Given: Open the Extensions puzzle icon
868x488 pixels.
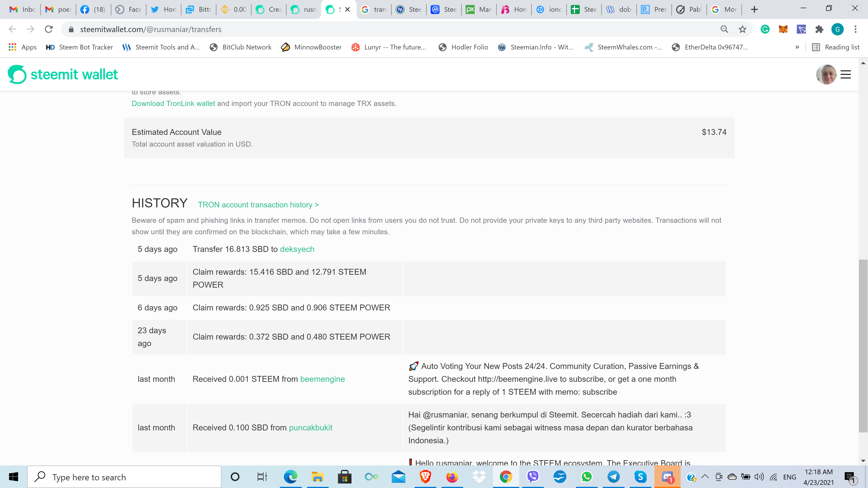Looking at the screenshot, I should 819,29.
